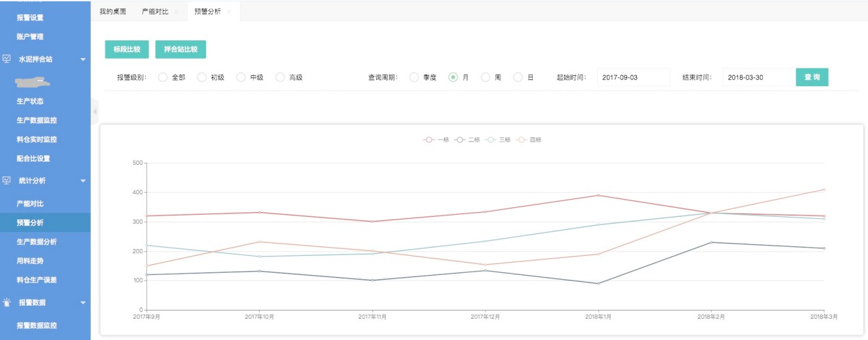Click the 水泥拌合站 monitor icon in sidebar
Viewport: 868px width, 340px height.
tap(7, 59)
